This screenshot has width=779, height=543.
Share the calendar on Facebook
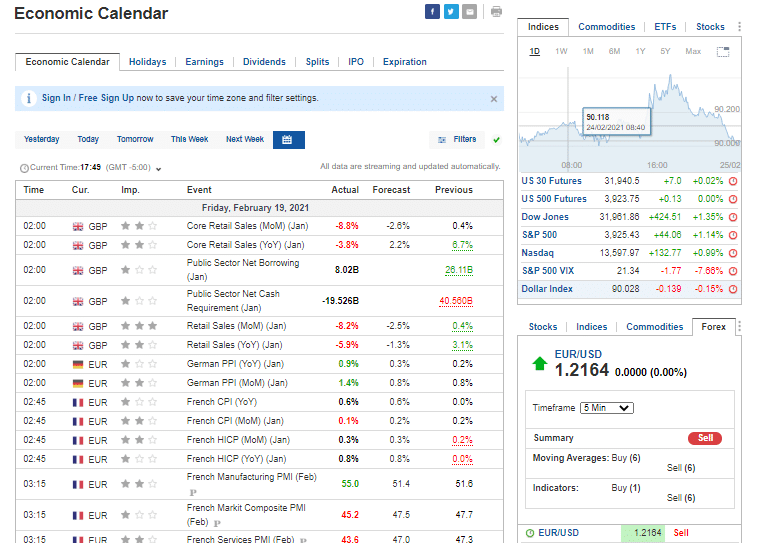pyautogui.click(x=432, y=11)
